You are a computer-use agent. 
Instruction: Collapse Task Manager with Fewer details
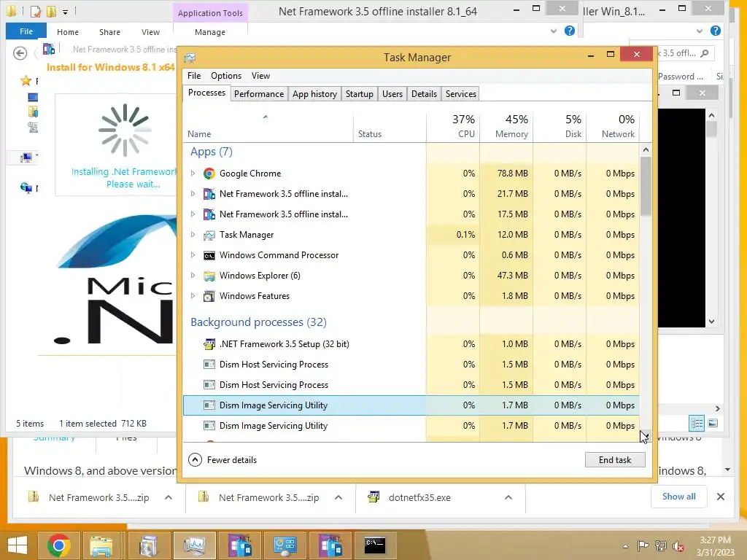(x=222, y=460)
